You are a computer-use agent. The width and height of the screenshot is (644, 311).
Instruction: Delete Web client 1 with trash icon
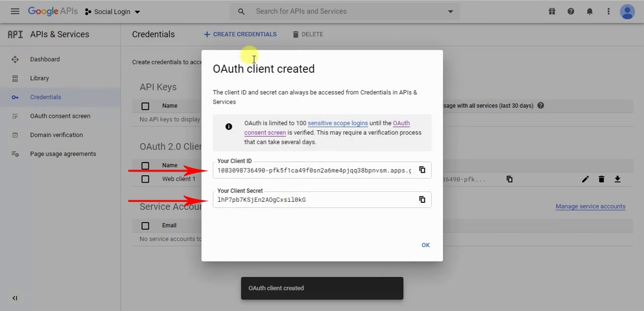[601, 179]
